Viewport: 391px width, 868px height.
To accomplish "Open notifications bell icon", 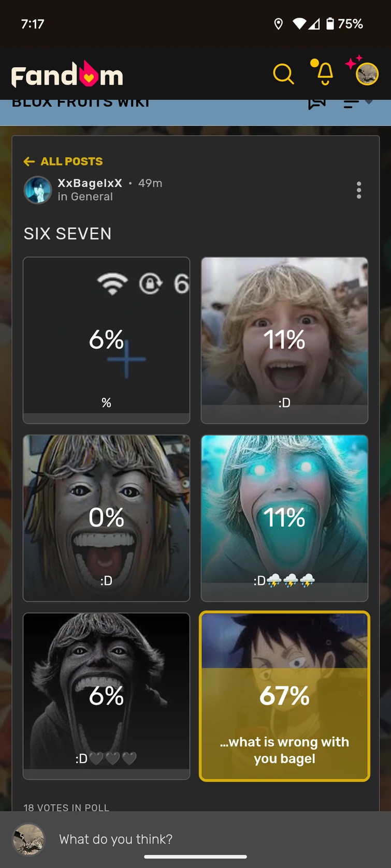I will (x=323, y=72).
